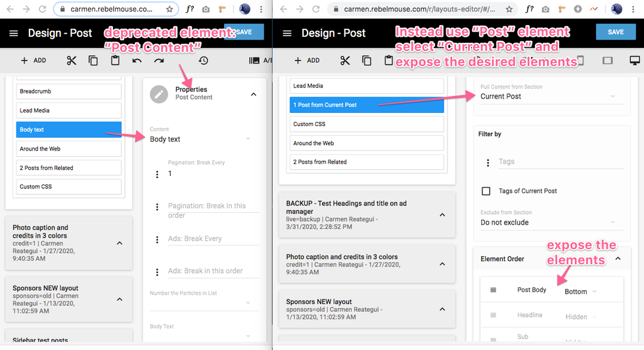Click the undo arrow in left toolbar
644x350 pixels.
pos(137,60)
